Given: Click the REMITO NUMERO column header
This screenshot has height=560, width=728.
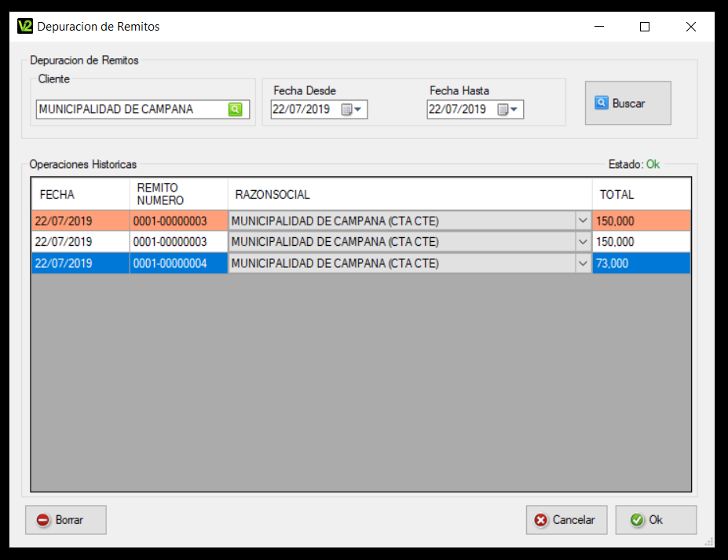Looking at the screenshot, I should tap(179, 194).
